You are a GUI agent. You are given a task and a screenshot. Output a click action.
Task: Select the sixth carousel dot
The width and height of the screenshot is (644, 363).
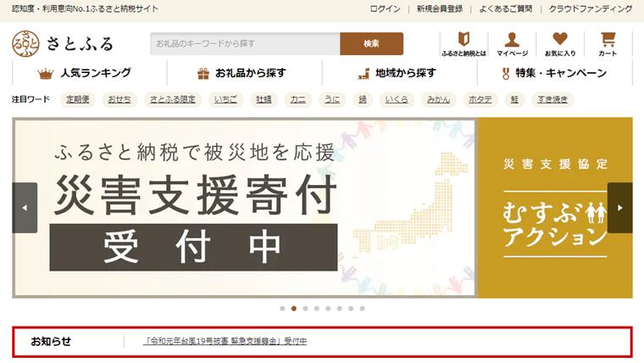click(339, 309)
